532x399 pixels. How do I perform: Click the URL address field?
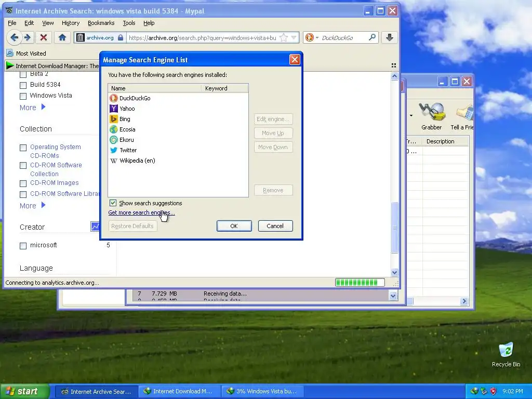[x=203, y=37]
